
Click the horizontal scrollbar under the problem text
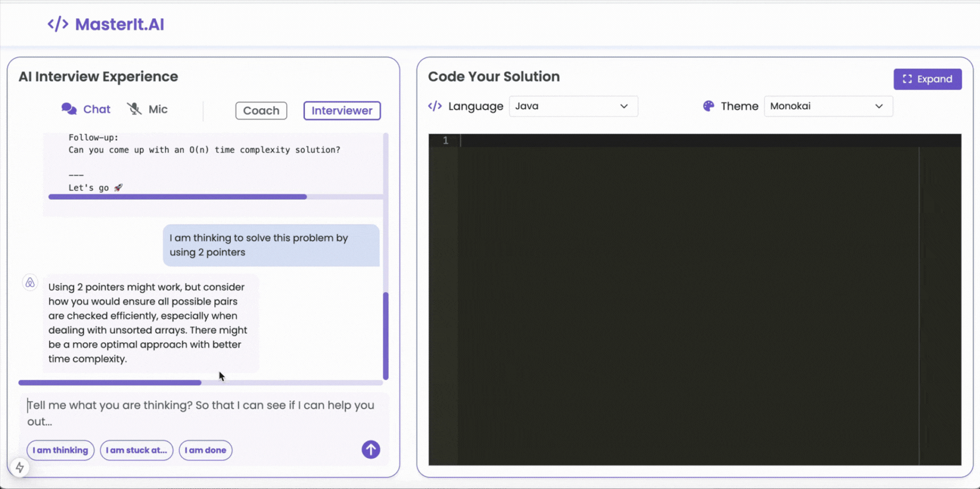coord(177,197)
